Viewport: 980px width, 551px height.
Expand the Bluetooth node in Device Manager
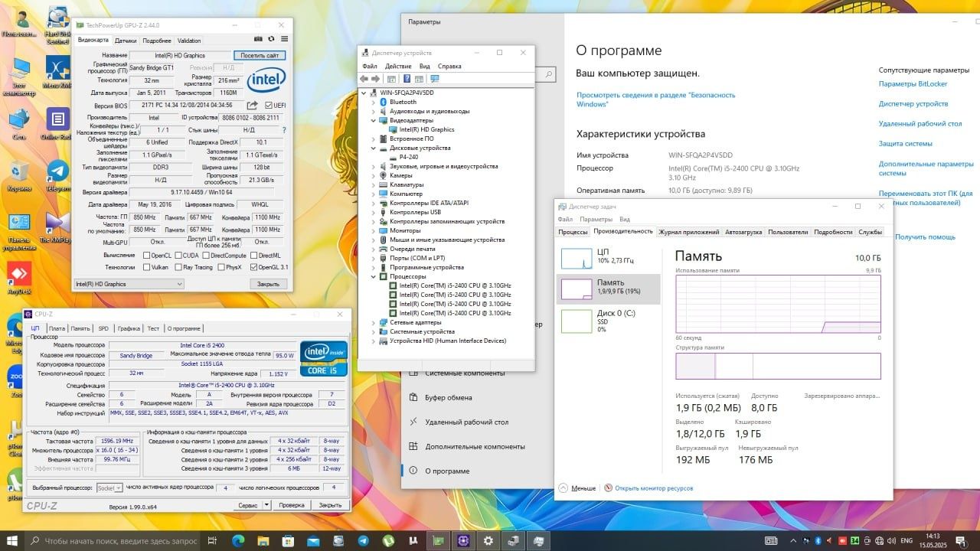point(374,102)
